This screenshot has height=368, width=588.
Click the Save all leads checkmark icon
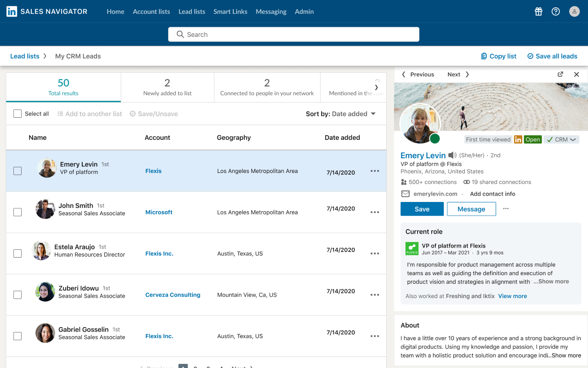(x=530, y=56)
